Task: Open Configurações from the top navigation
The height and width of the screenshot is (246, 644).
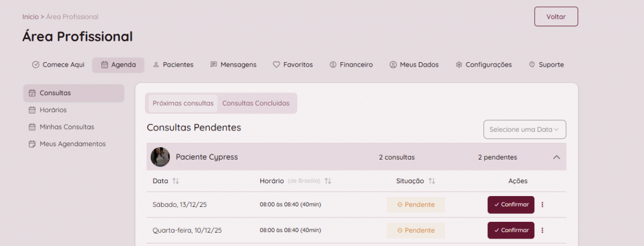Action: coord(484,65)
